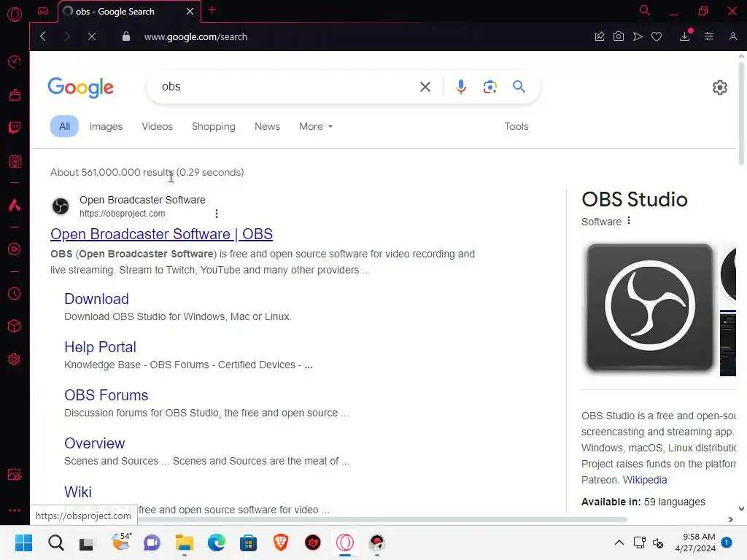Go to Google homepage via logo
This screenshot has height=560, width=747.
(x=80, y=87)
